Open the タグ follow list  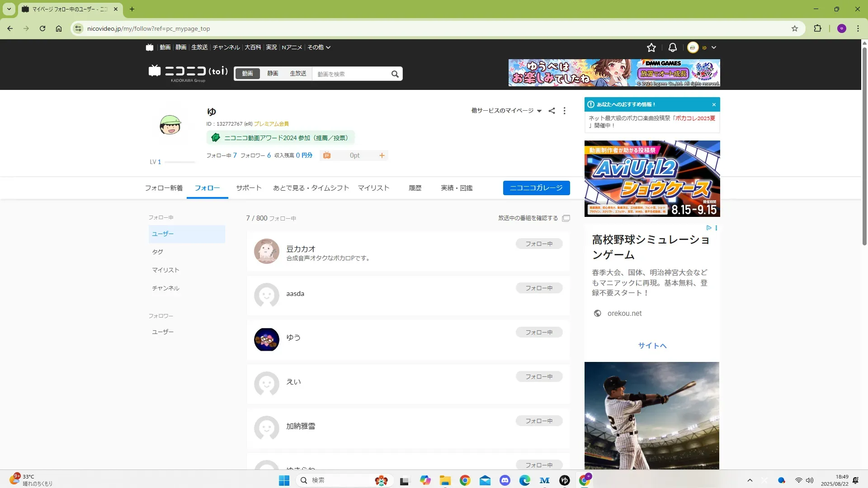coord(158,252)
